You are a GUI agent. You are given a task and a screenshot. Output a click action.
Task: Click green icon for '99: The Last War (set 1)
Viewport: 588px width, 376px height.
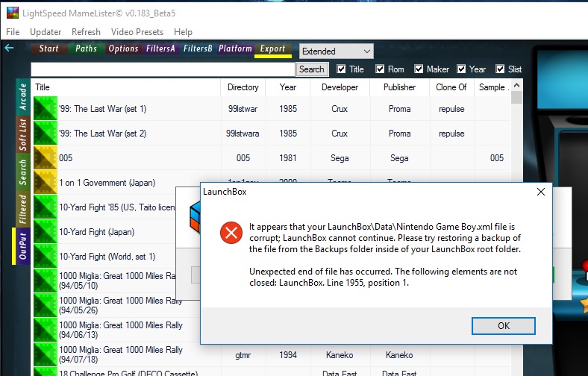point(46,109)
